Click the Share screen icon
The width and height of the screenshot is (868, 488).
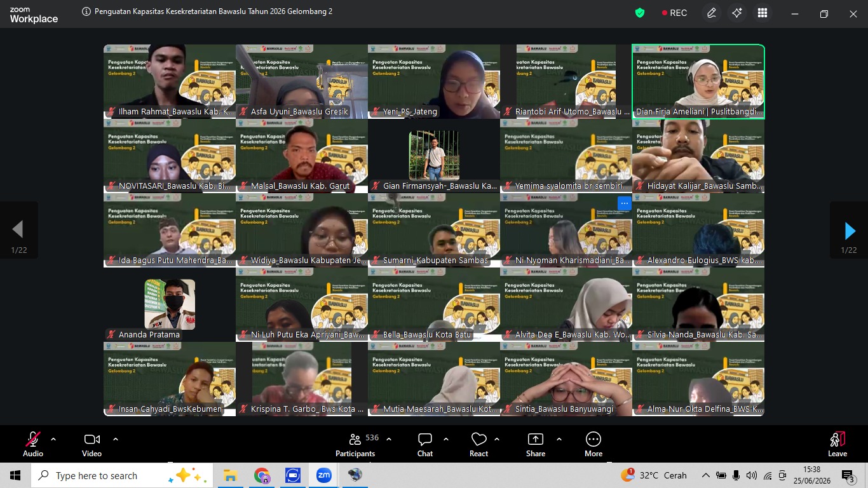tap(536, 444)
